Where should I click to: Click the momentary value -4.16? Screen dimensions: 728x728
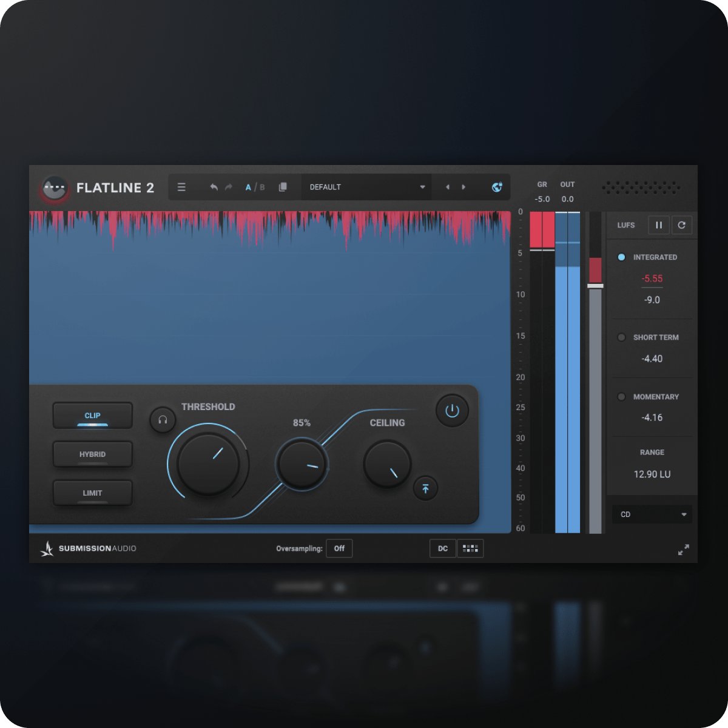(x=652, y=417)
